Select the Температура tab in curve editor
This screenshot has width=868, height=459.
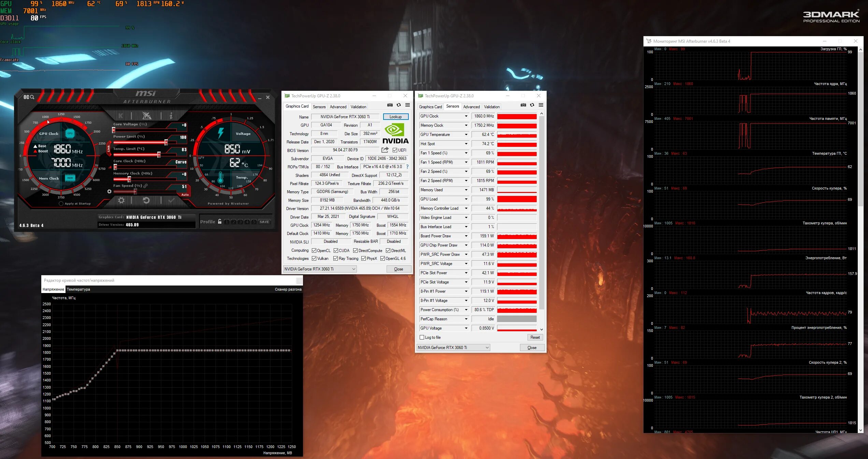point(78,289)
